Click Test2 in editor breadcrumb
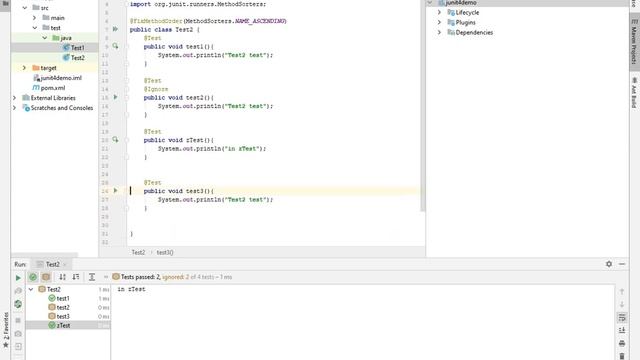 (x=138, y=252)
